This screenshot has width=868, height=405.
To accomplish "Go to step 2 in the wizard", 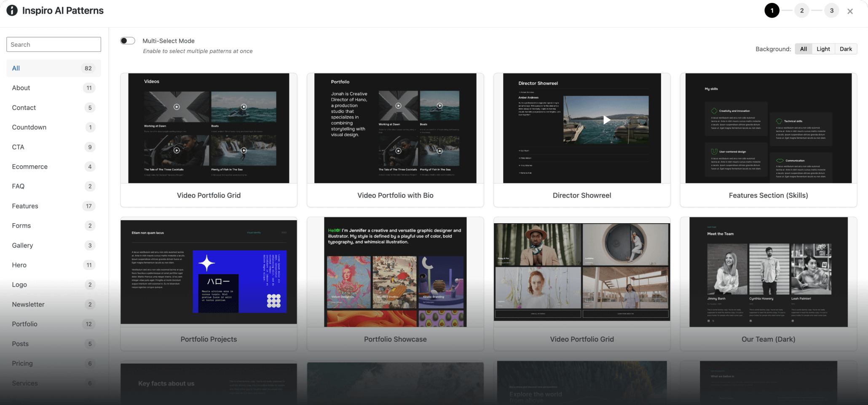I will (x=801, y=11).
